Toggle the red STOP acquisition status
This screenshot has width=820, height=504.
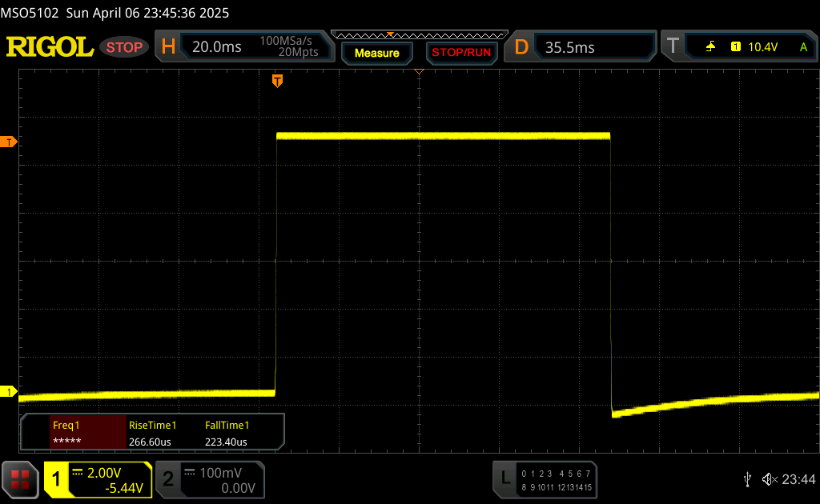pyautogui.click(x=124, y=47)
